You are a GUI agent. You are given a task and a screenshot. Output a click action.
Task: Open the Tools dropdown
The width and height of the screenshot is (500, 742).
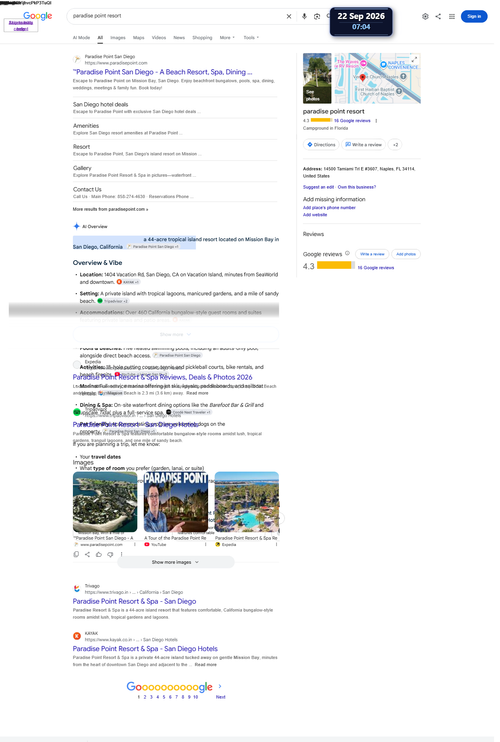click(x=251, y=37)
